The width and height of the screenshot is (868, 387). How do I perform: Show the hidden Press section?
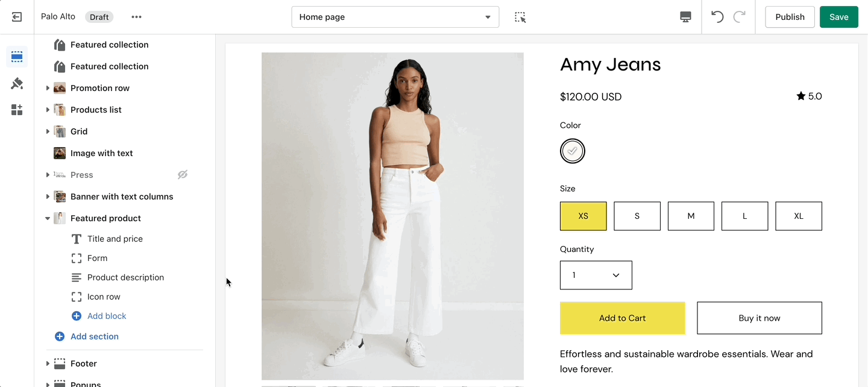183,175
